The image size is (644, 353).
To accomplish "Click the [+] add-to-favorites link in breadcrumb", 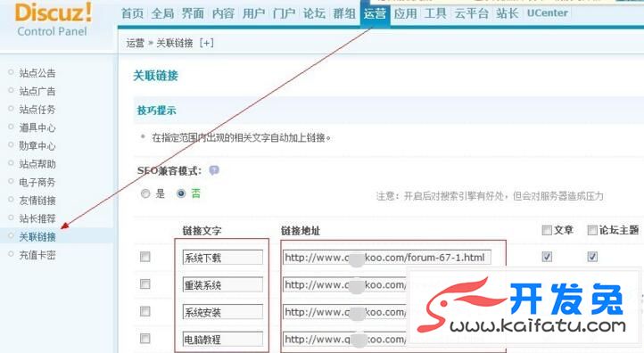I will coord(206,43).
